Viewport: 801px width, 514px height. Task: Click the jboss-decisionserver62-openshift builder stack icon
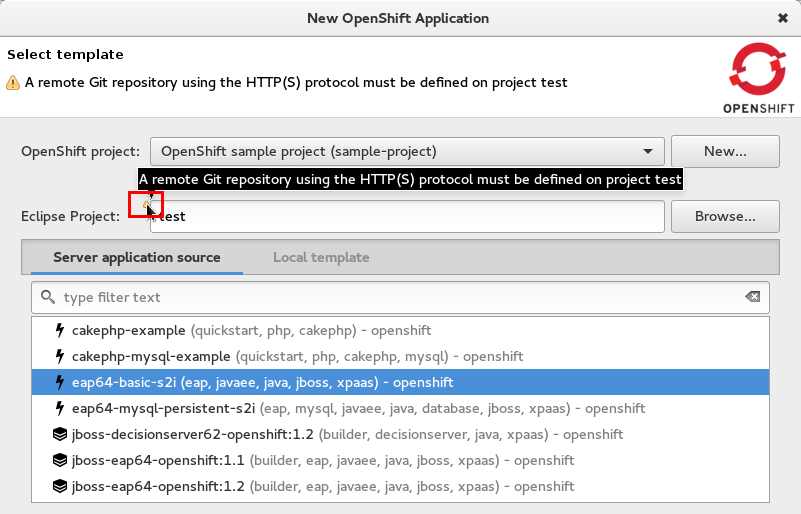click(x=59, y=435)
